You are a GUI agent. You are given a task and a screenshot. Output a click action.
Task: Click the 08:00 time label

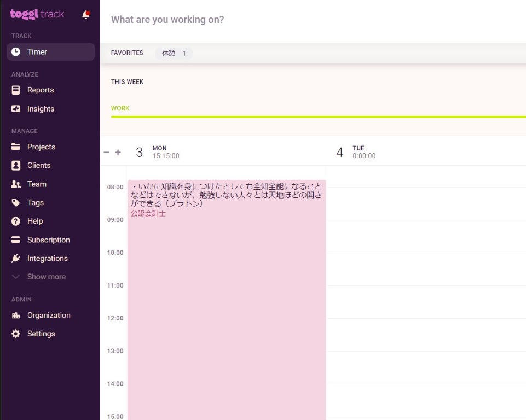[x=115, y=187]
